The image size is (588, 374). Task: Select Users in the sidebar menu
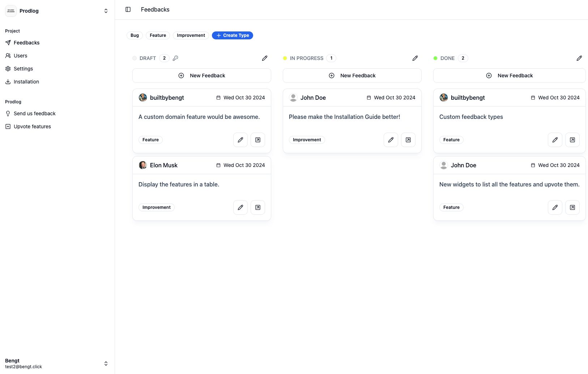tap(20, 56)
